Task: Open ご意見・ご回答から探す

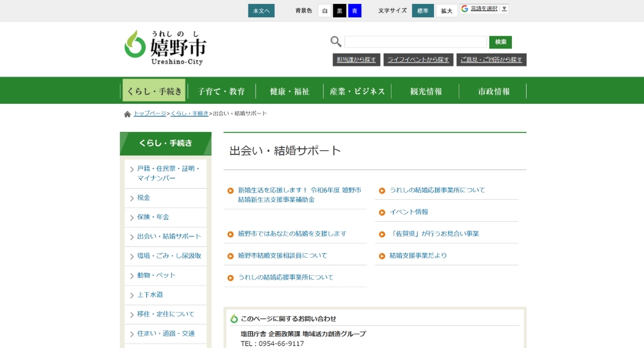Action: click(x=491, y=59)
